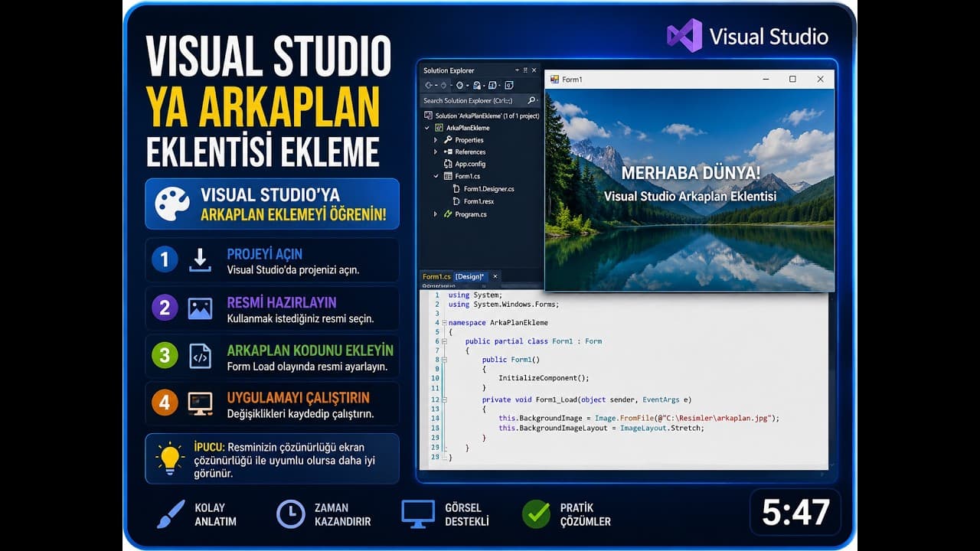Viewport: 980px width, 551px height.
Task: Click the Form1.resx file icon
Action: coord(457,201)
